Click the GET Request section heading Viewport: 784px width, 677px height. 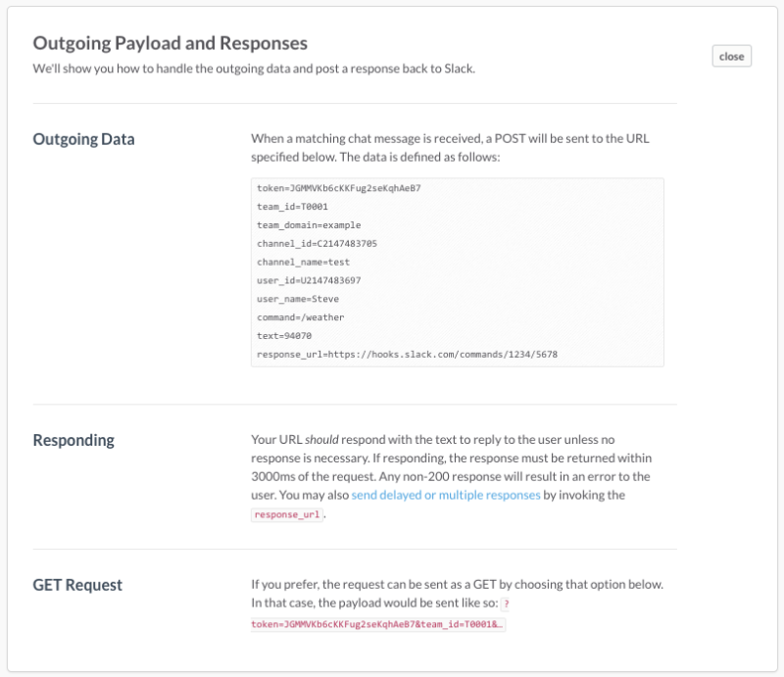77,585
